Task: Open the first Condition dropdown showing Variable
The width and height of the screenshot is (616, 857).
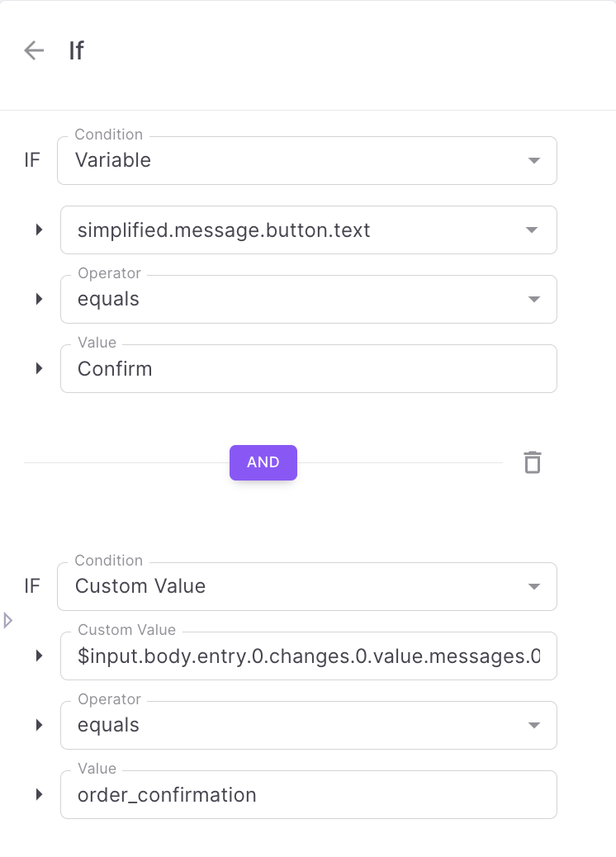Action: click(306, 160)
